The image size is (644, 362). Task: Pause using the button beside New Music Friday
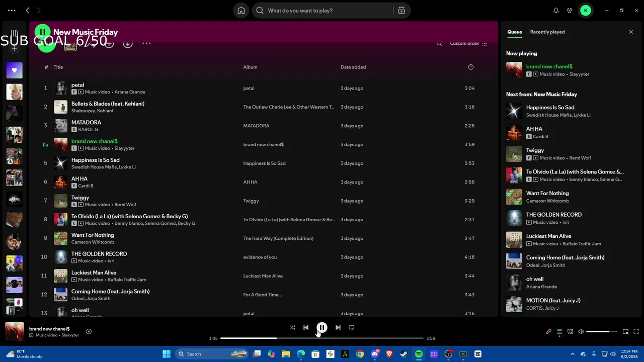[x=43, y=32]
